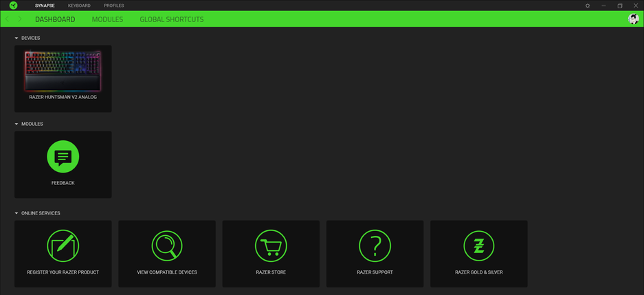Click the View Compatible Devices label
644x295 pixels.
(167, 272)
